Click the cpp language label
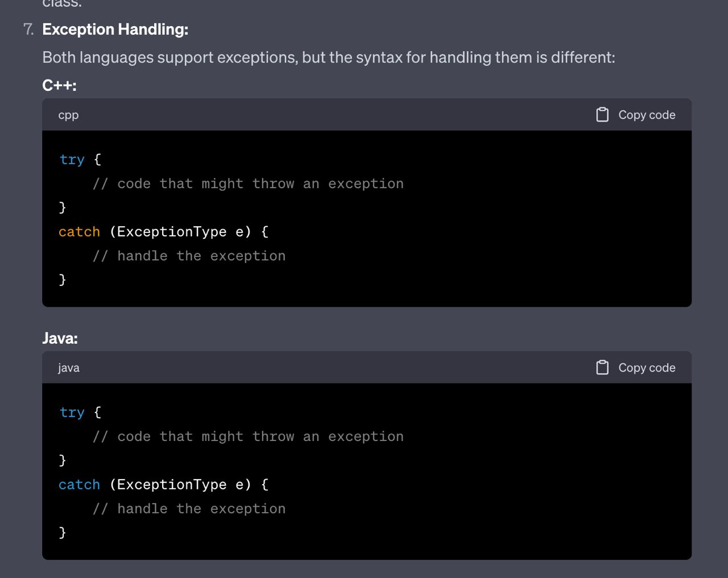This screenshot has height=578, width=728. tap(68, 115)
